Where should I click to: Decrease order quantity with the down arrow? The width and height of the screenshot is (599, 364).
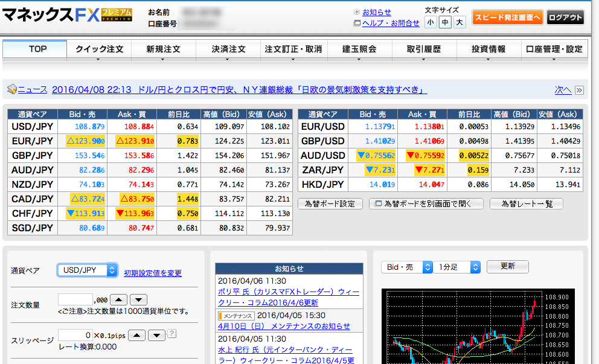[x=139, y=299]
